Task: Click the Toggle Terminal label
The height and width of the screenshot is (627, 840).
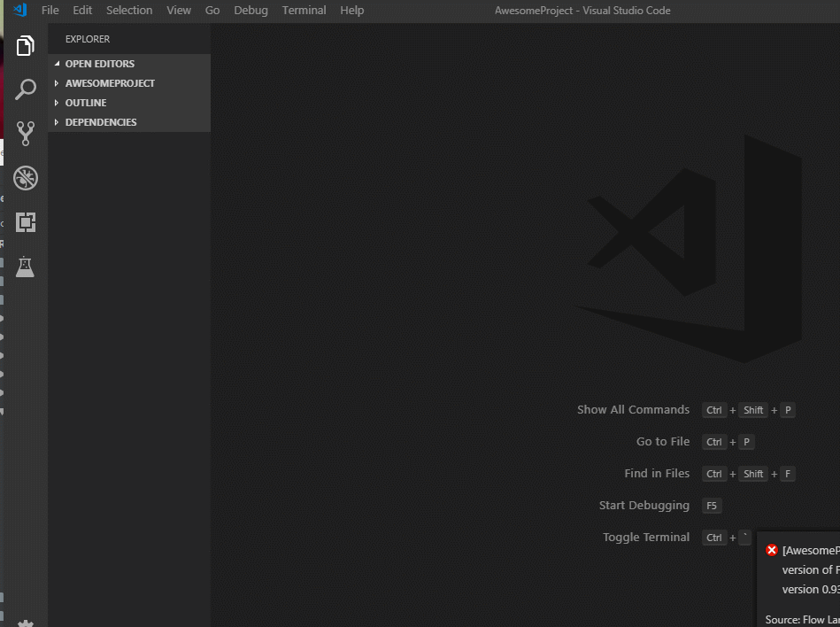Action: [646, 537]
